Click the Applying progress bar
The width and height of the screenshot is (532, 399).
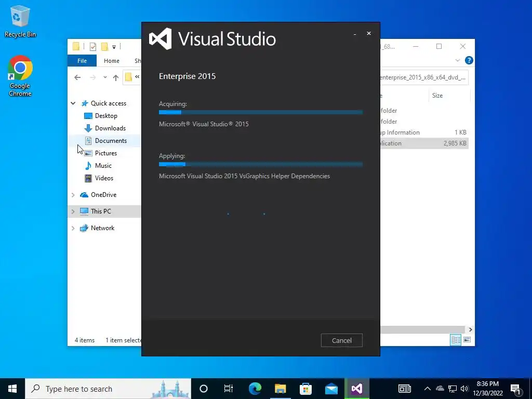click(261, 164)
